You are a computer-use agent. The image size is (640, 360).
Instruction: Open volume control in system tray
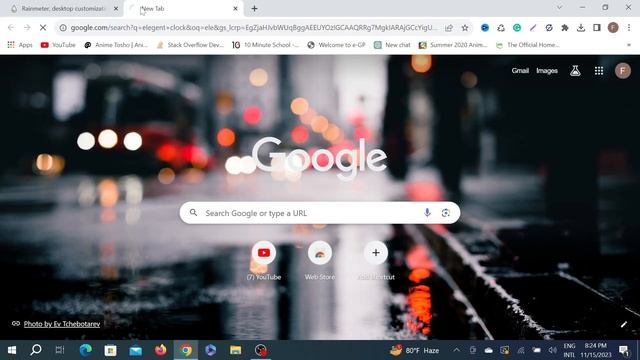click(x=553, y=350)
